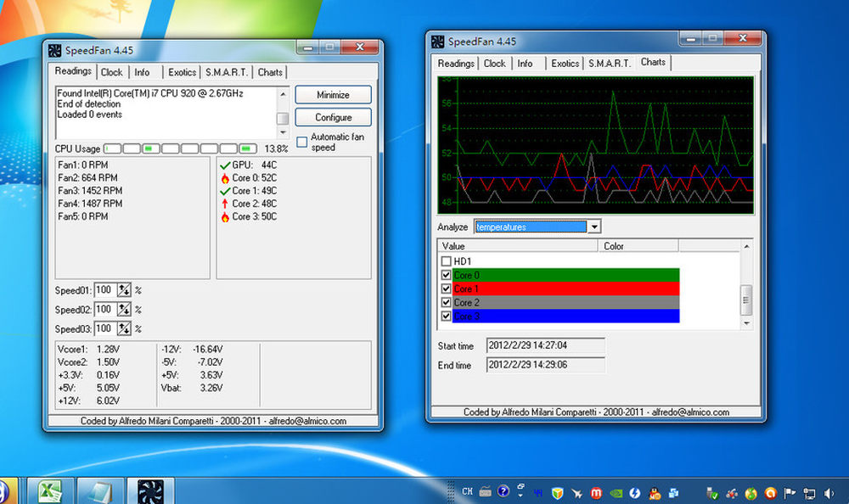Image resolution: width=849 pixels, height=504 pixels.
Task: Open Info tab in Readings window
Action: [x=142, y=72]
